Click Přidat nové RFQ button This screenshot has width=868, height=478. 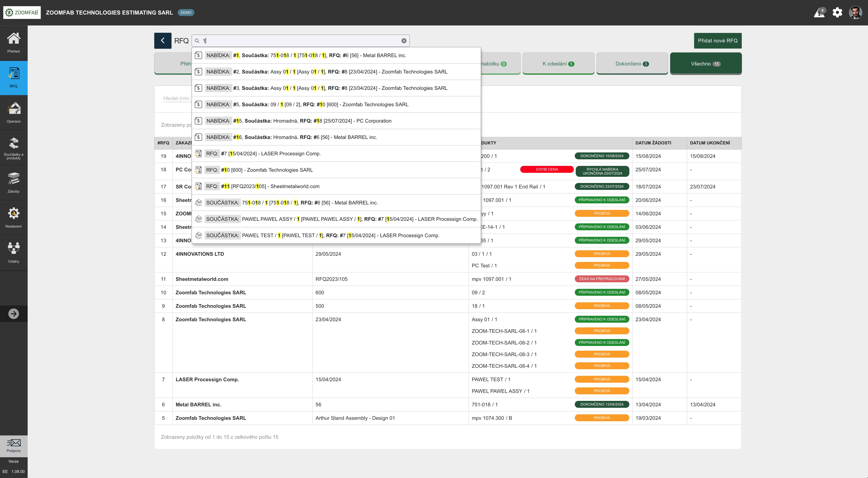(x=717, y=41)
